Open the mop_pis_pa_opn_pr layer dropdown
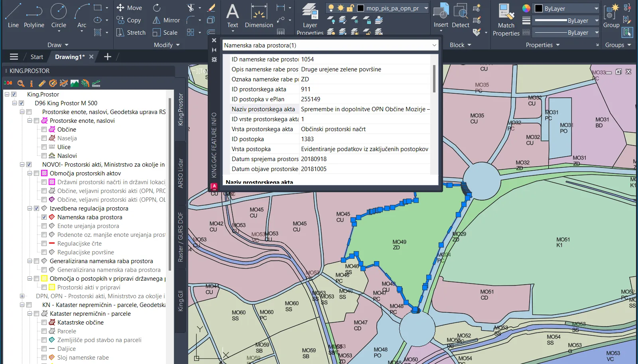This screenshot has width=638, height=364. pyautogui.click(x=426, y=8)
